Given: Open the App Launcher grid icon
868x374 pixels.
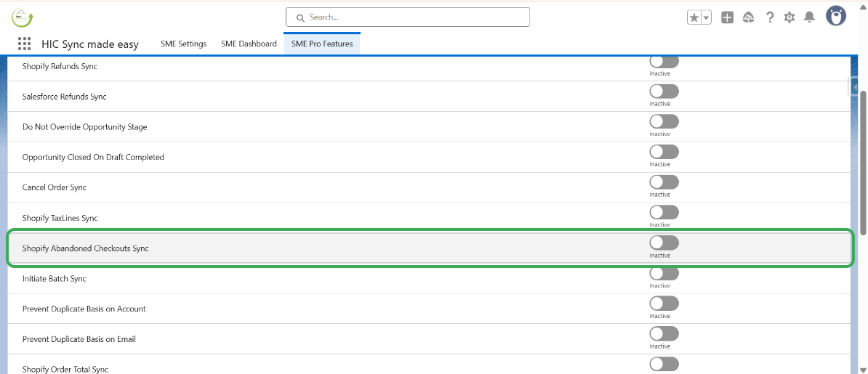Looking at the screenshot, I should click(24, 44).
